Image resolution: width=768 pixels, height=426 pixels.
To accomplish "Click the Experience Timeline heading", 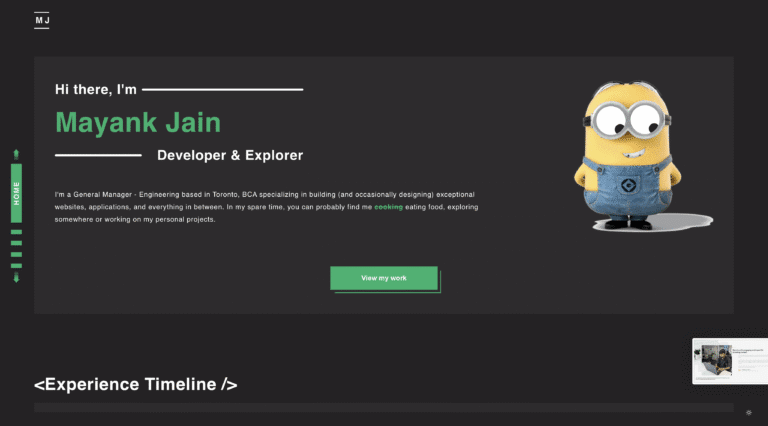I will click(x=135, y=384).
